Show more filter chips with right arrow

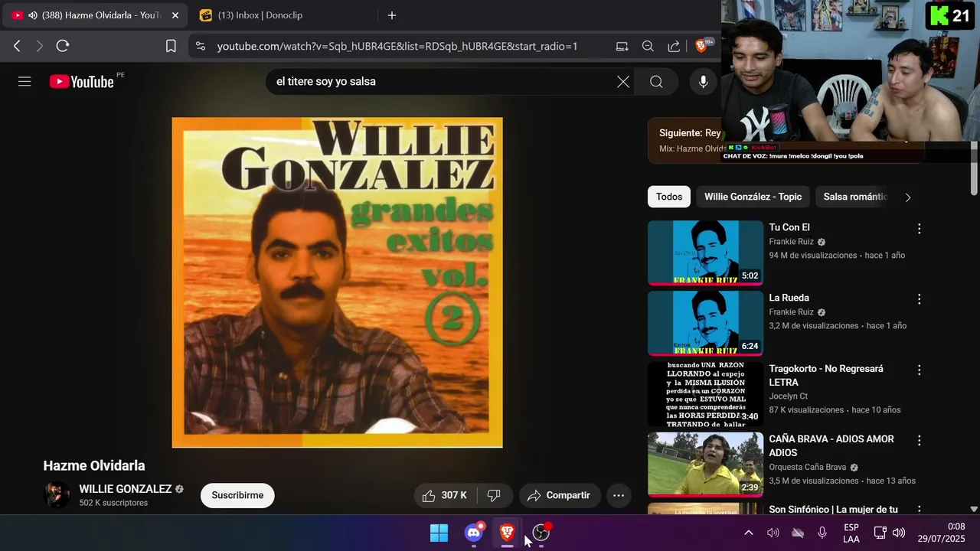pos(908,197)
